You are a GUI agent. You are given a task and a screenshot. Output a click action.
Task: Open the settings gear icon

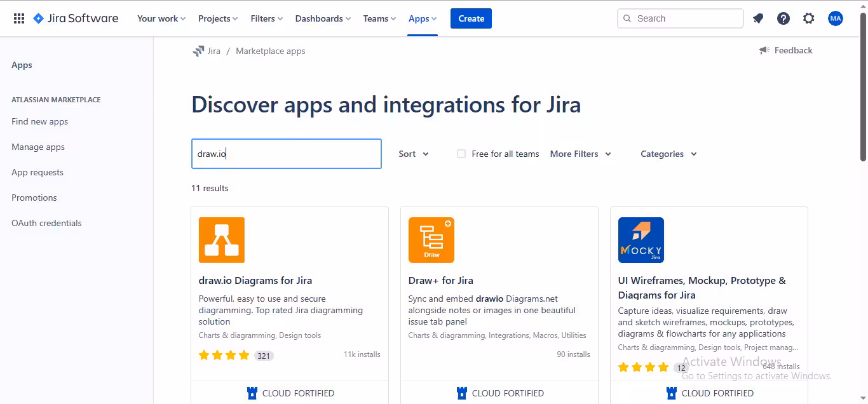click(x=809, y=18)
